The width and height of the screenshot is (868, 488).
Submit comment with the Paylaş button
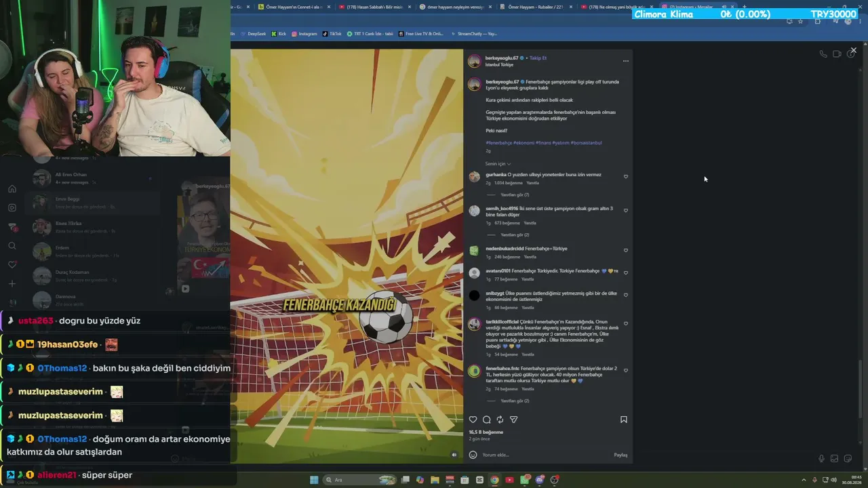pos(620,455)
